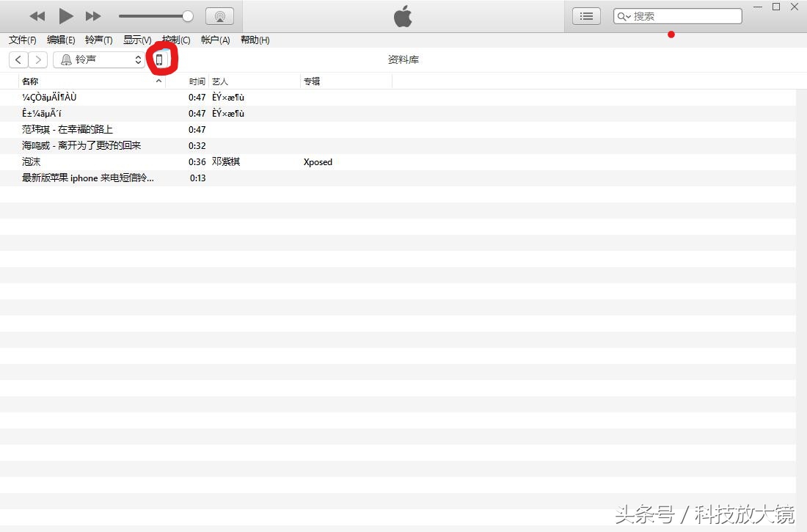Navigate forward with the right arrow button
The image size is (807, 532).
click(x=38, y=60)
